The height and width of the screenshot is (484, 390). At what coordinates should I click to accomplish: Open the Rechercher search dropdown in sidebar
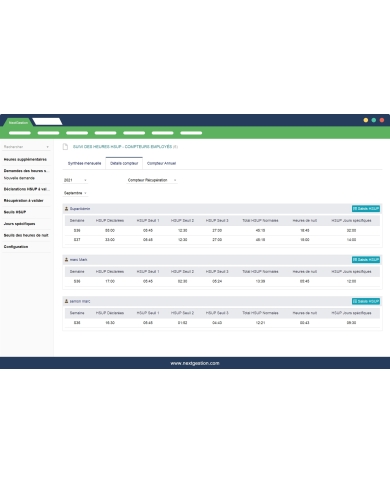26,147
